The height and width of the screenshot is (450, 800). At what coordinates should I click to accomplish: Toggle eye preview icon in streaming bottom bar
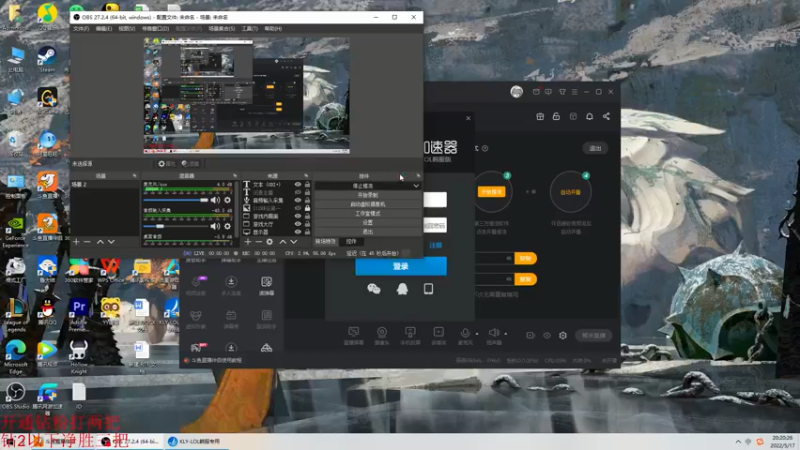(547, 336)
